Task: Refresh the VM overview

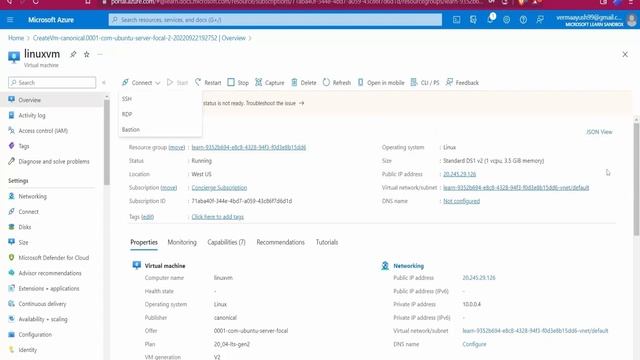Action: [x=337, y=82]
